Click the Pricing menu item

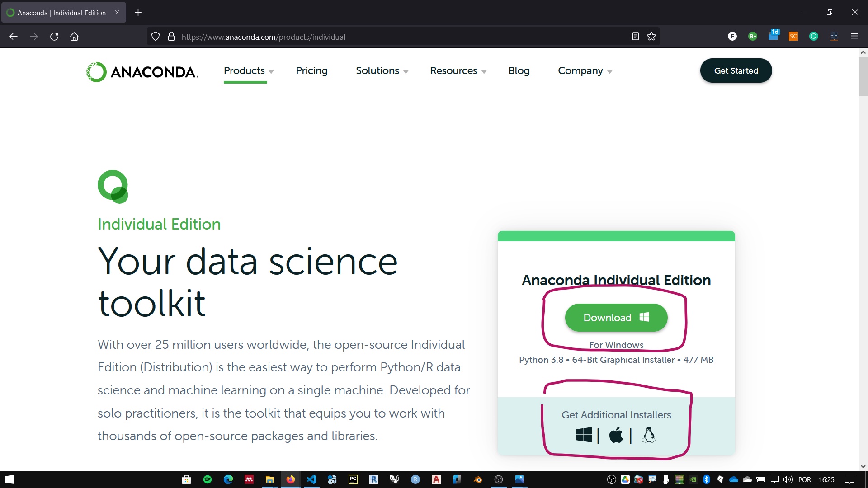[x=311, y=70]
